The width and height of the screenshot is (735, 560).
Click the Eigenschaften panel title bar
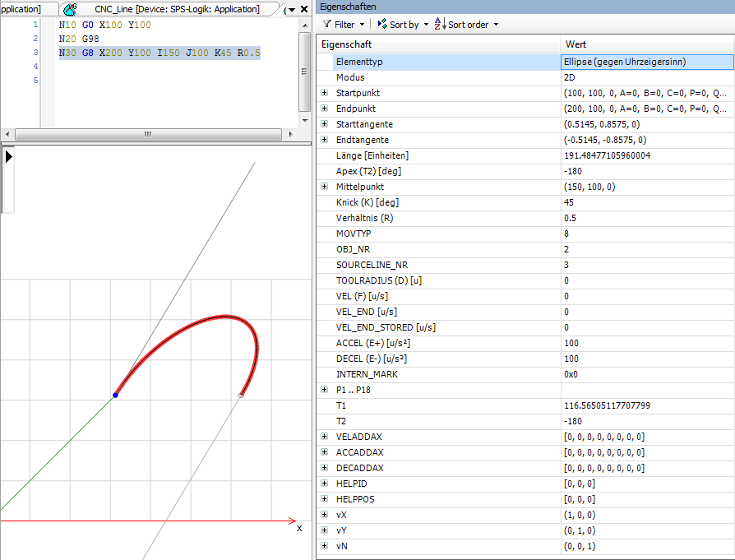pyautogui.click(x=525, y=7)
